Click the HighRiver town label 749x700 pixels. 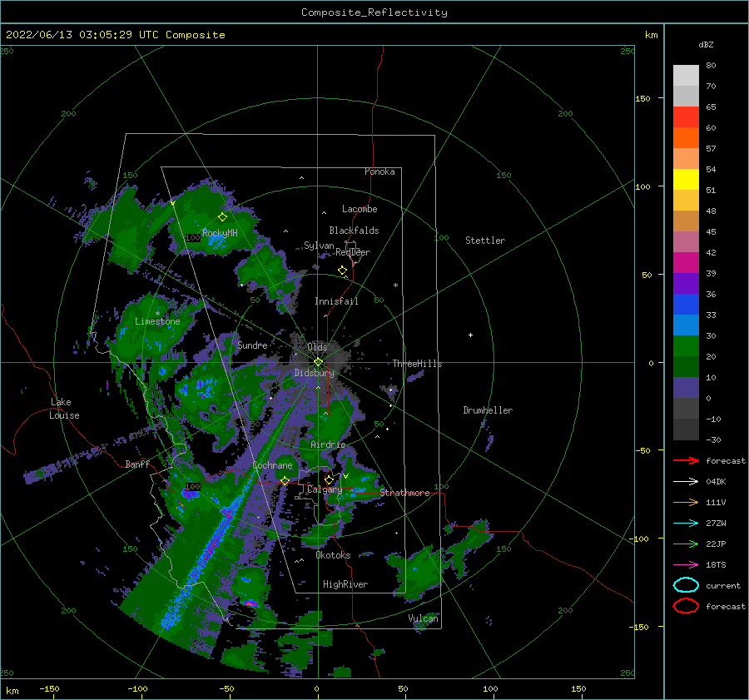(345, 584)
